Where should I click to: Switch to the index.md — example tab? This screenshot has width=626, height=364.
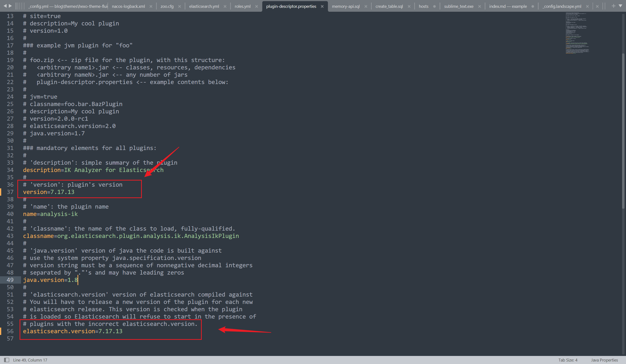[x=508, y=6]
